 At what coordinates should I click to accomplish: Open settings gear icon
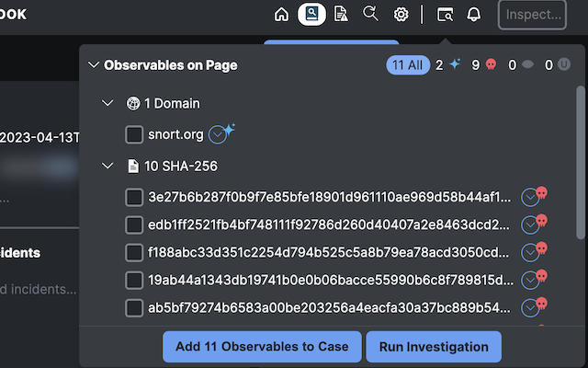(x=401, y=15)
